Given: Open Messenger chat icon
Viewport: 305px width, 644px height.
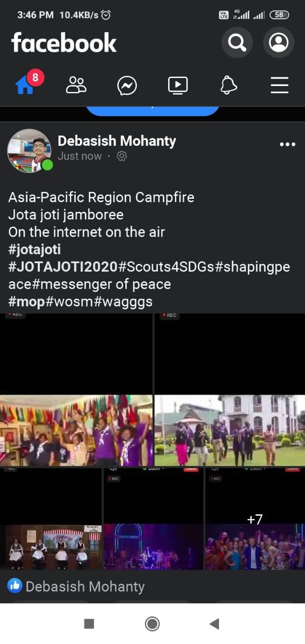Looking at the screenshot, I should pos(127,86).
